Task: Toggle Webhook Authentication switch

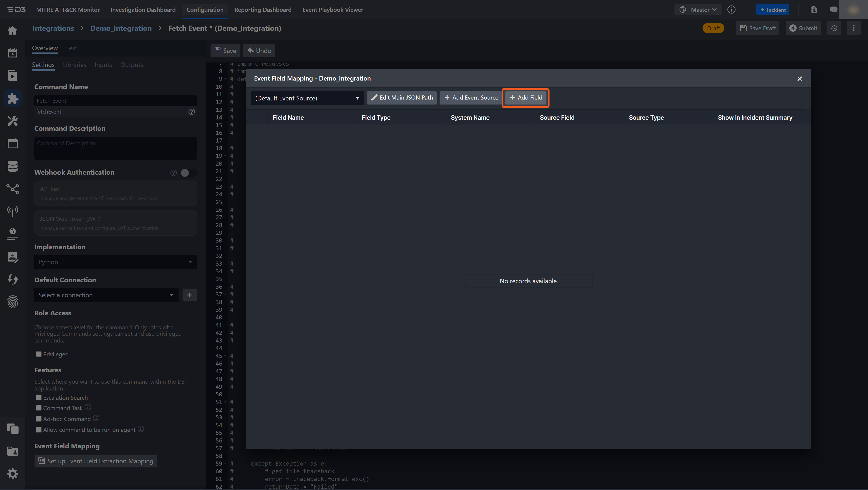Action: click(188, 173)
